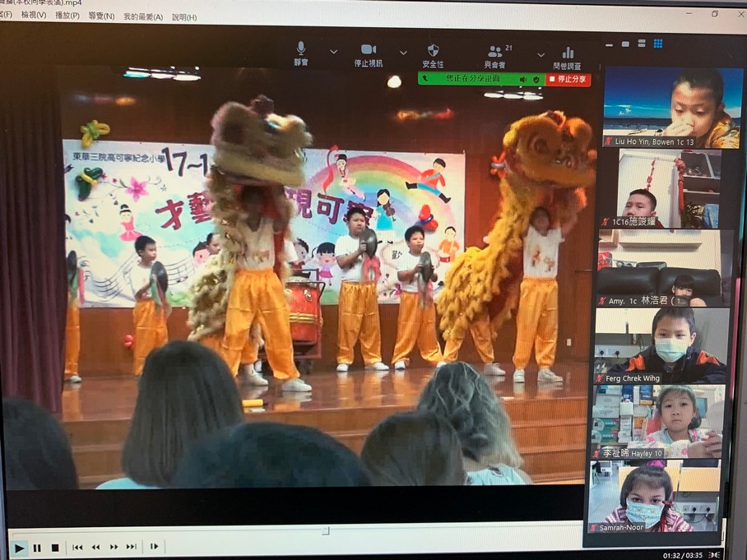Screen dimensions: 747x560
Task: Expand the arrow right of the Participants icon
Action: point(541,55)
